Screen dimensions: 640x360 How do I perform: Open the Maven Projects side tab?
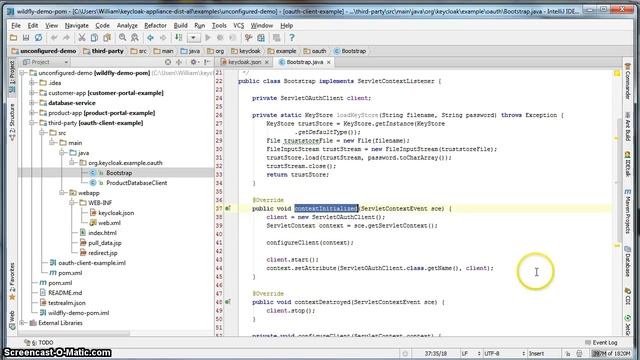(x=628, y=211)
